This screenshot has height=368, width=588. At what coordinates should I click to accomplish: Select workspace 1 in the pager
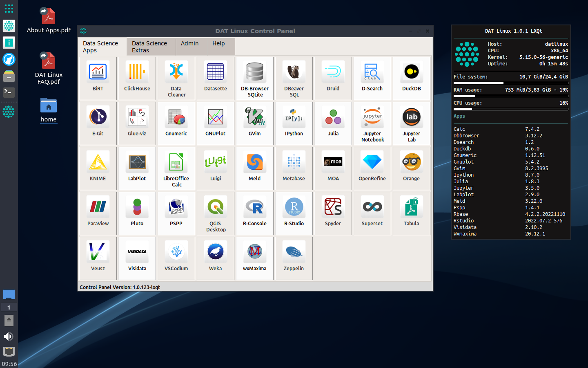point(9,307)
